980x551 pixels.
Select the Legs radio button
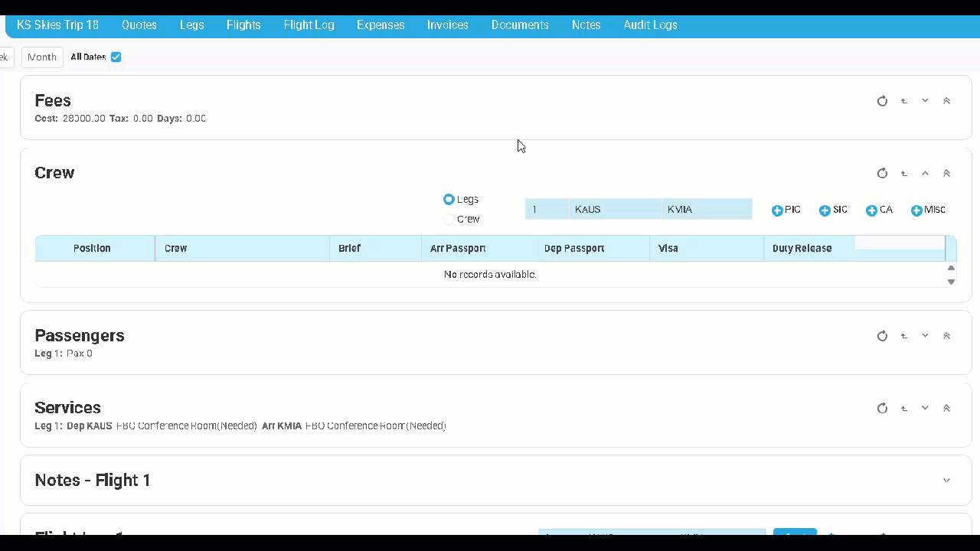(449, 200)
